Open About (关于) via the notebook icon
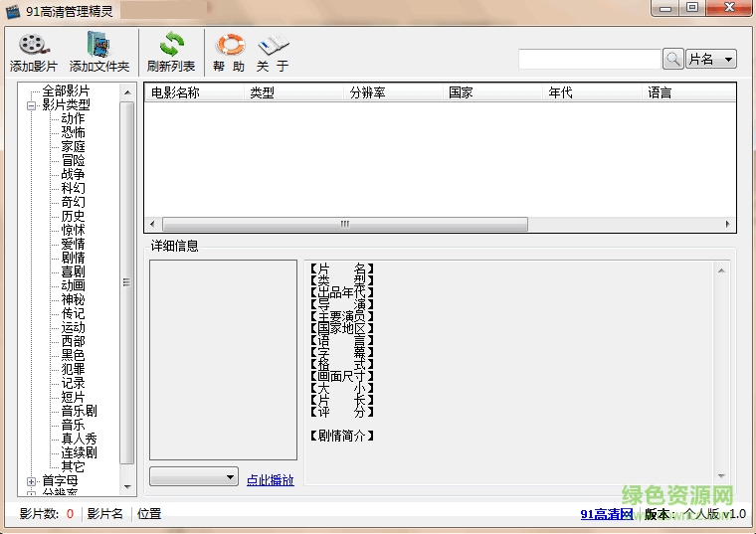This screenshot has height=534, width=756. (x=274, y=45)
